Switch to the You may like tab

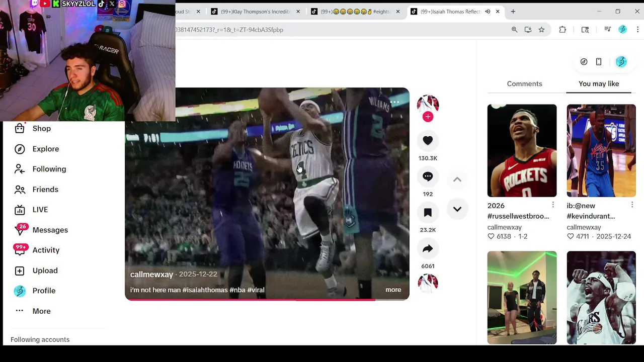(x=599, y=83)
